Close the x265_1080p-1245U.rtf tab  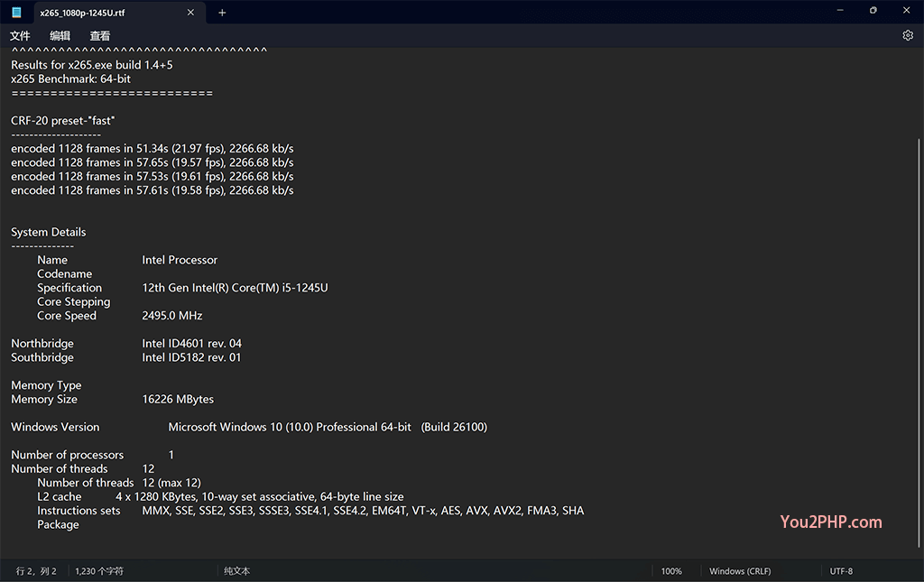[x=190, y=13]
